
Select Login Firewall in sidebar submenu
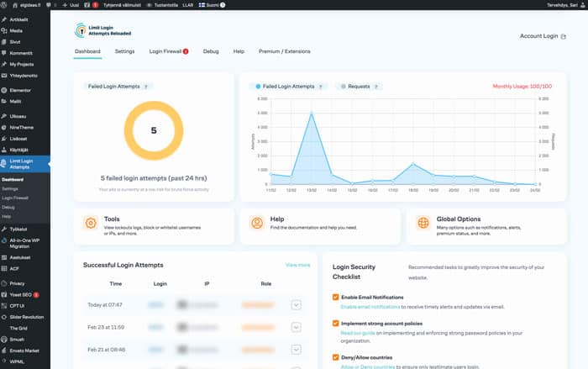click(15, 198)
